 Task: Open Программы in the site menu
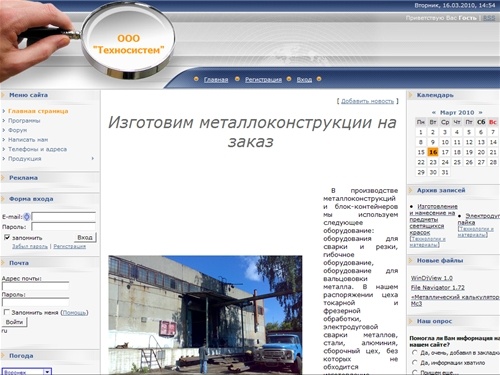click(x=24, y=121)
